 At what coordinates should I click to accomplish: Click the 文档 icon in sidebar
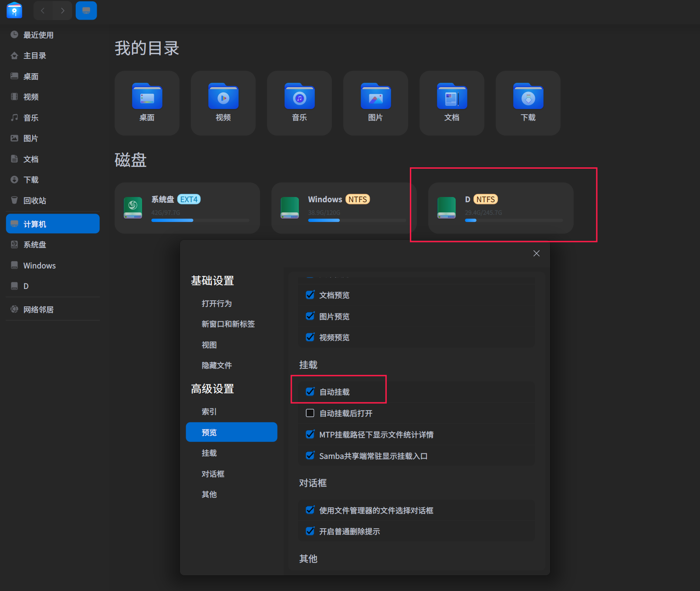click(x=14, y=159)
